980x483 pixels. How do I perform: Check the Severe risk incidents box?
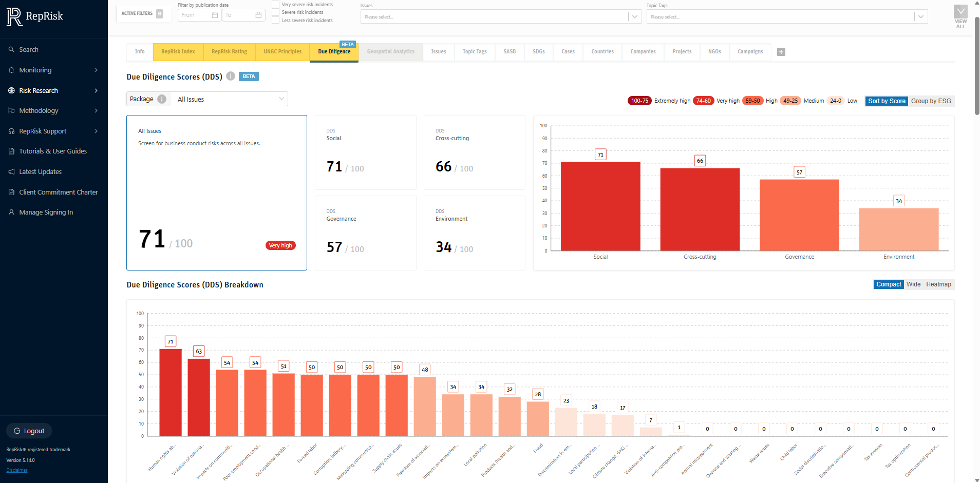click(276, 12)
